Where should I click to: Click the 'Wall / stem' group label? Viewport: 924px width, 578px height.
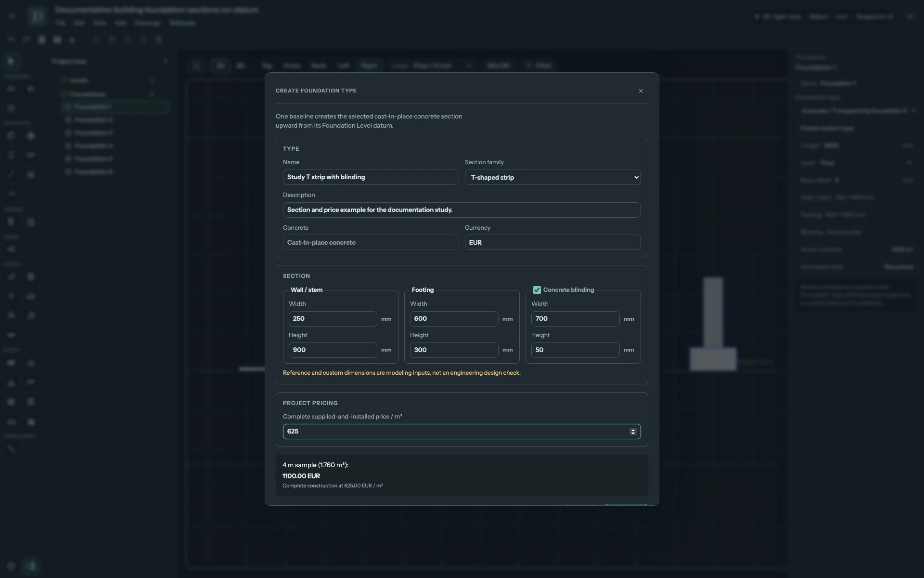coord(307,290)
